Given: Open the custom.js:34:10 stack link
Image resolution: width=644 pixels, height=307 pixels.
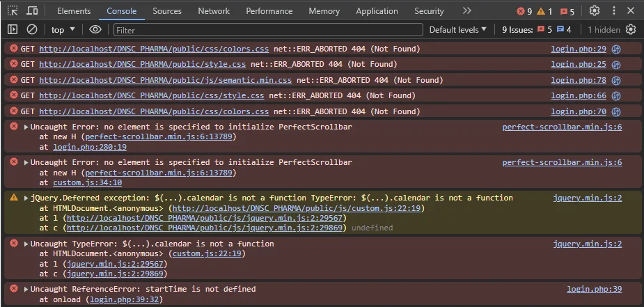Looking at the screenshot, I should click(x=87, y=182).
